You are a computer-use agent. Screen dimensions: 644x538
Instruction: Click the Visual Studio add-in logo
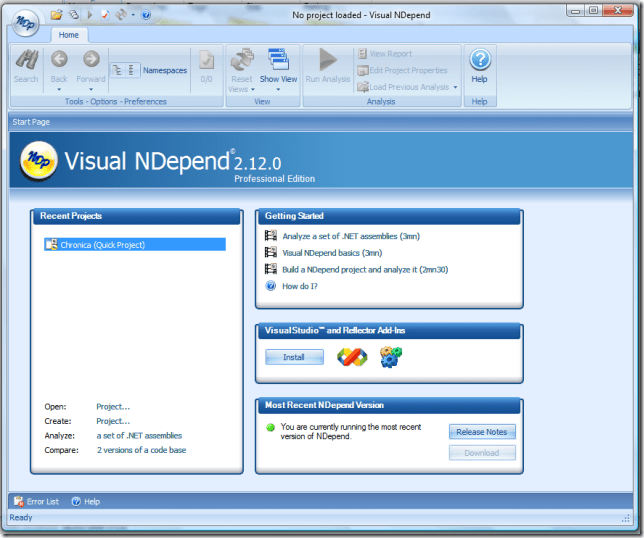351,357
